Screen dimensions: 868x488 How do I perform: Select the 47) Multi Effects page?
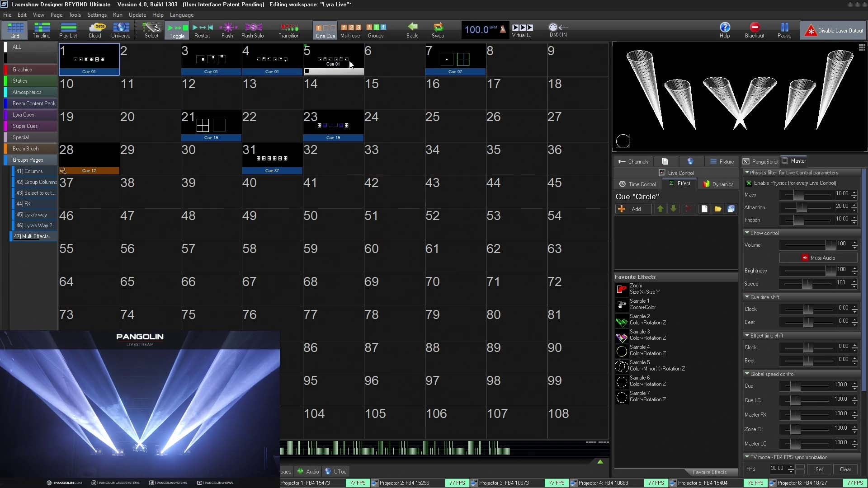pyautogui.click(x=33, y=236)
